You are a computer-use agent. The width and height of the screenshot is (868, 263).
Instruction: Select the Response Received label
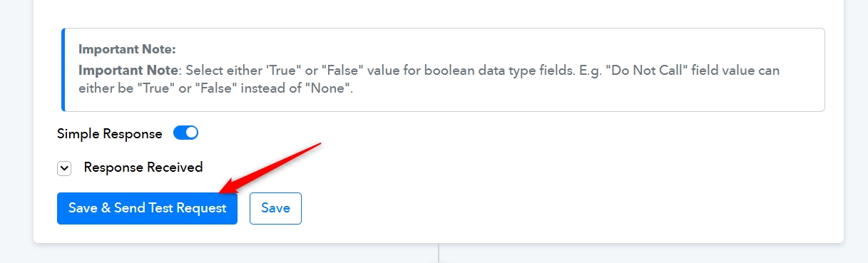coord(143,167)
